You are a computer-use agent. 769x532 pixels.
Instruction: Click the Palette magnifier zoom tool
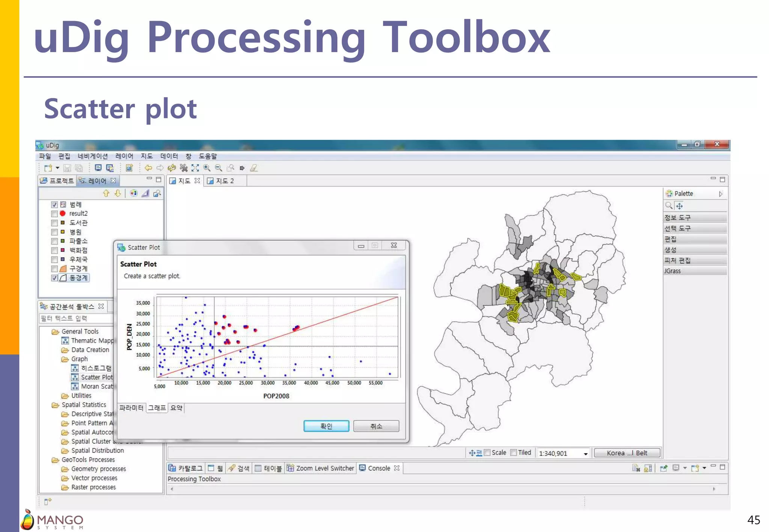(x=669, y=206)
